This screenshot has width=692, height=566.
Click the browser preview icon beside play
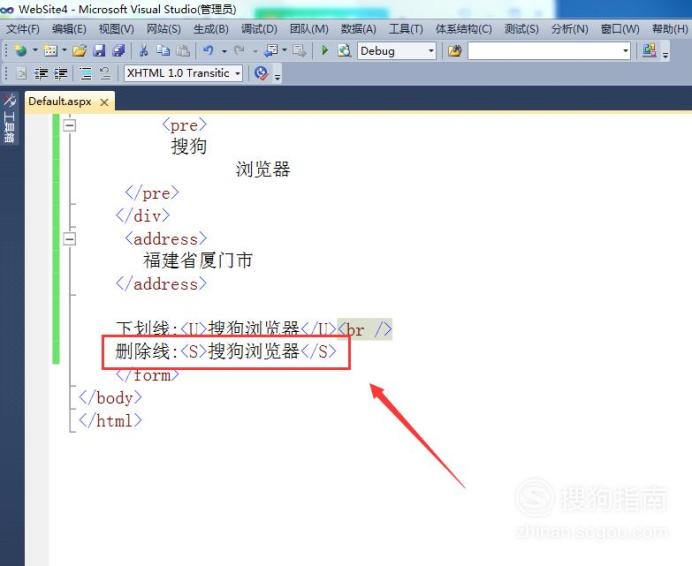(344, 51)
